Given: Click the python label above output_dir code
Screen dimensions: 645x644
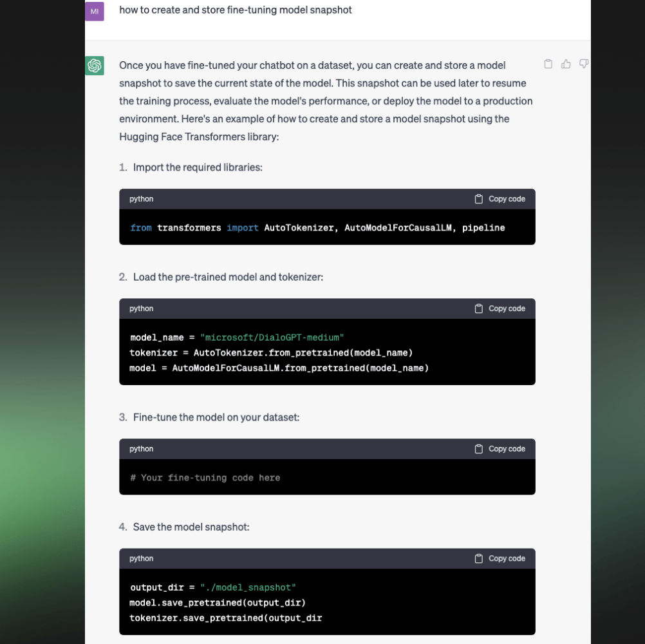Looking at the screenshot, I should 141,558.
